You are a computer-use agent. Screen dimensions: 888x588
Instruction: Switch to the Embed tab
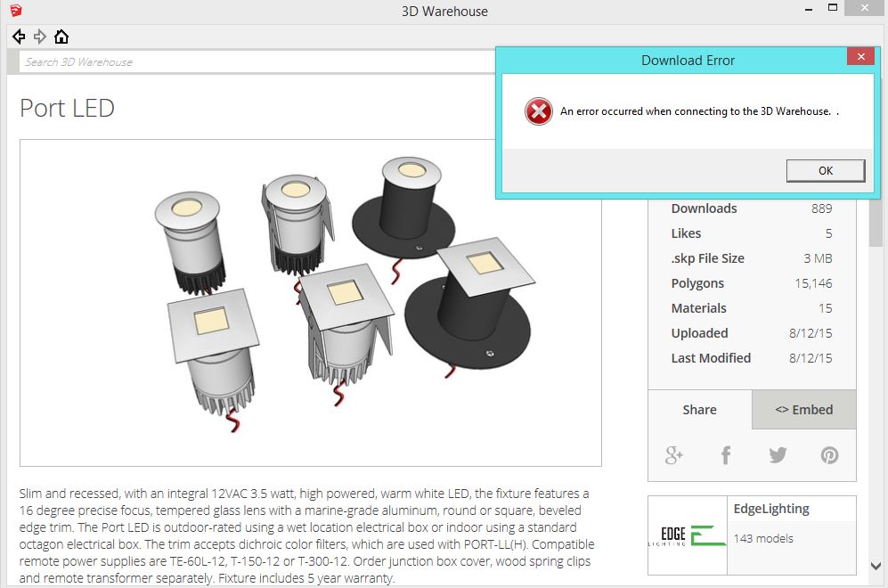(x=803, y=410)
